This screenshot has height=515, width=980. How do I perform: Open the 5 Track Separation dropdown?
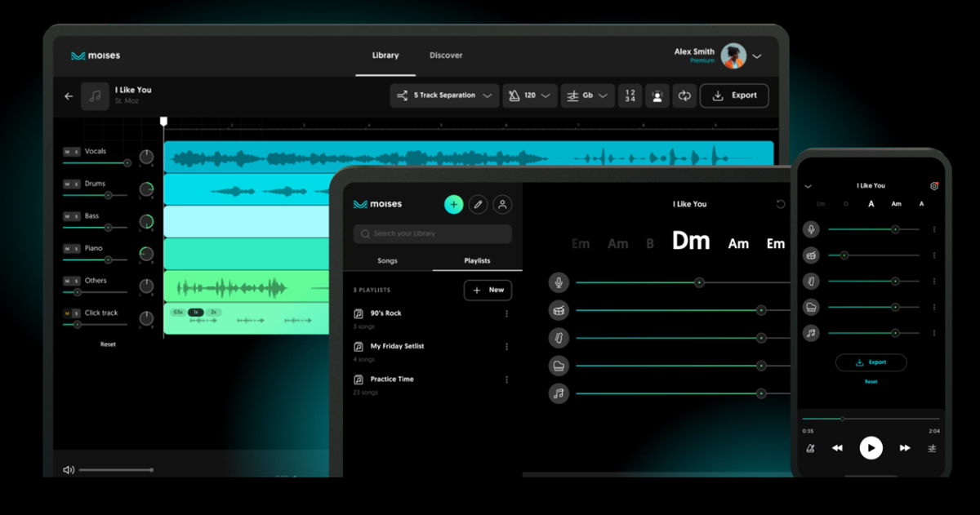click(x=444, y=95)
